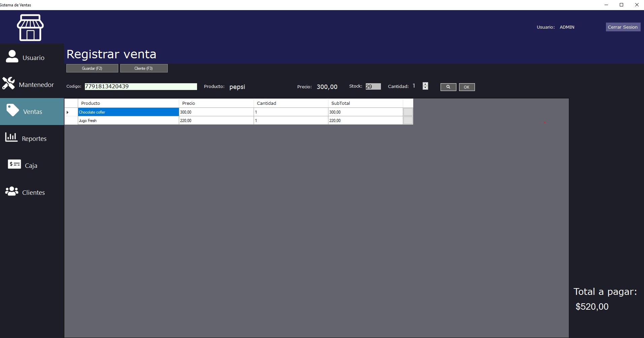The image size is (644, 338).
Task: Open the Clientes people icon
Action: tap(11, 191)
